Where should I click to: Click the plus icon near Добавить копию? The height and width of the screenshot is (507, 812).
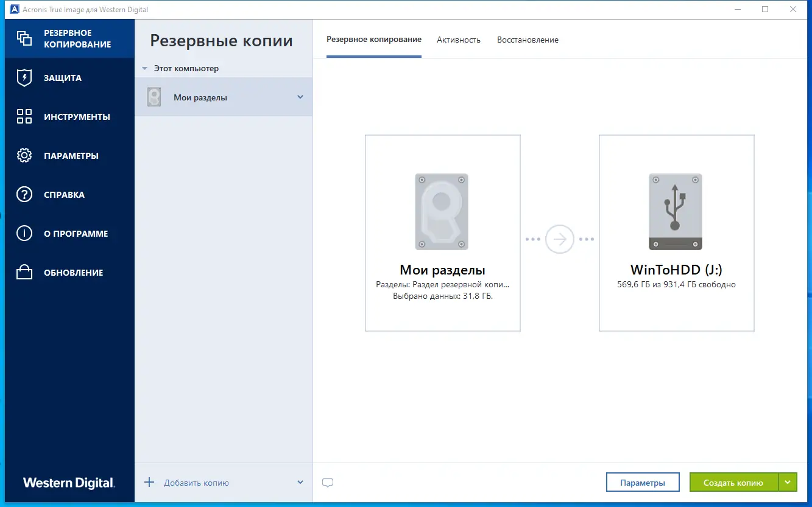[149, 482]
